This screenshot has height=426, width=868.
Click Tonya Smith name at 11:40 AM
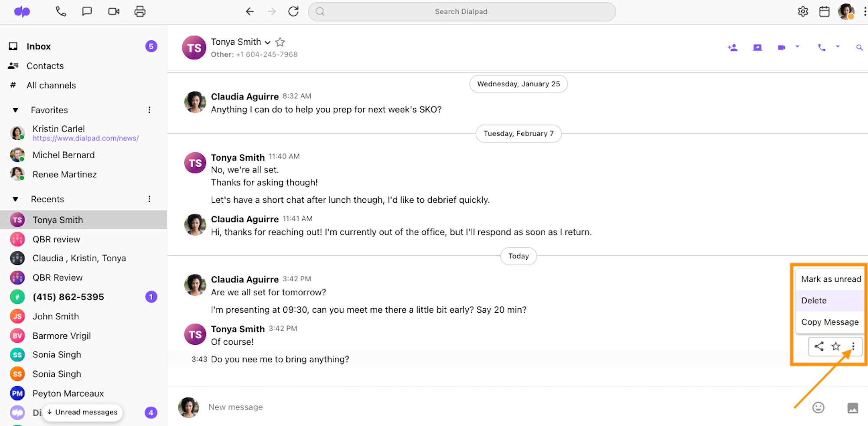click(238, 157)
